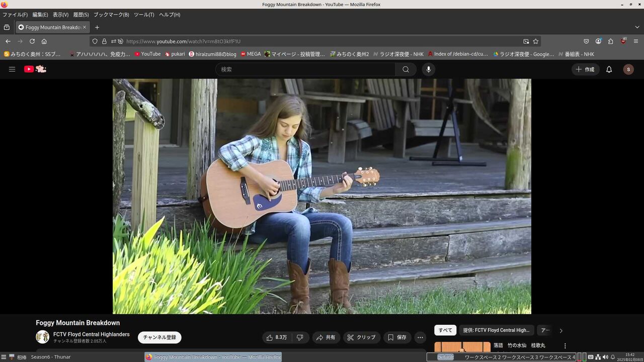Bookmark this page with star icon
This screenshot has width=644, height=362.
pyautogui.click(x=536, y=41)
